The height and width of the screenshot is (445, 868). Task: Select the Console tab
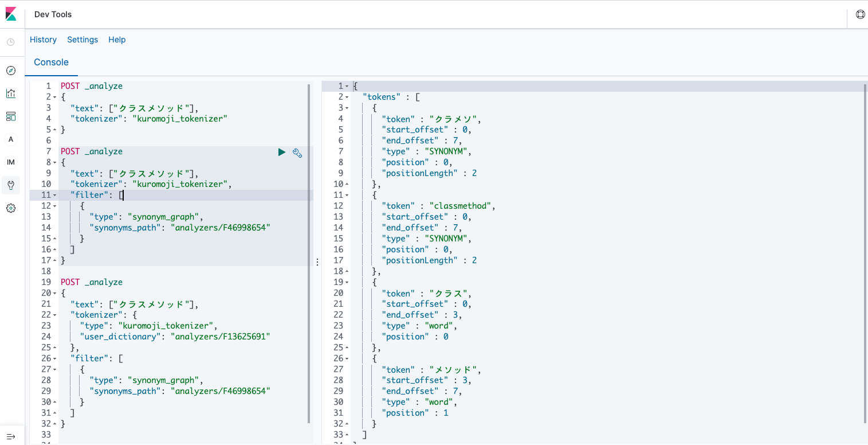(x=51, y=63)
